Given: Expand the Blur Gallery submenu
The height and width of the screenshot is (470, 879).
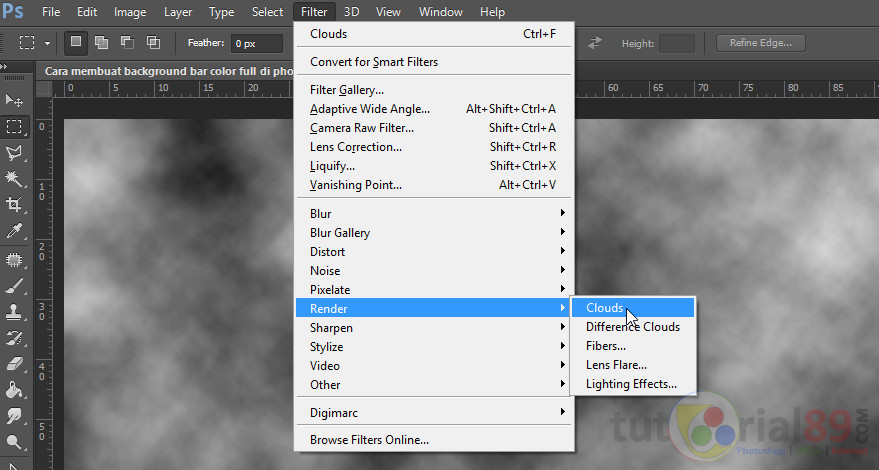Looking at the screenshot, I should pos(433,233).
